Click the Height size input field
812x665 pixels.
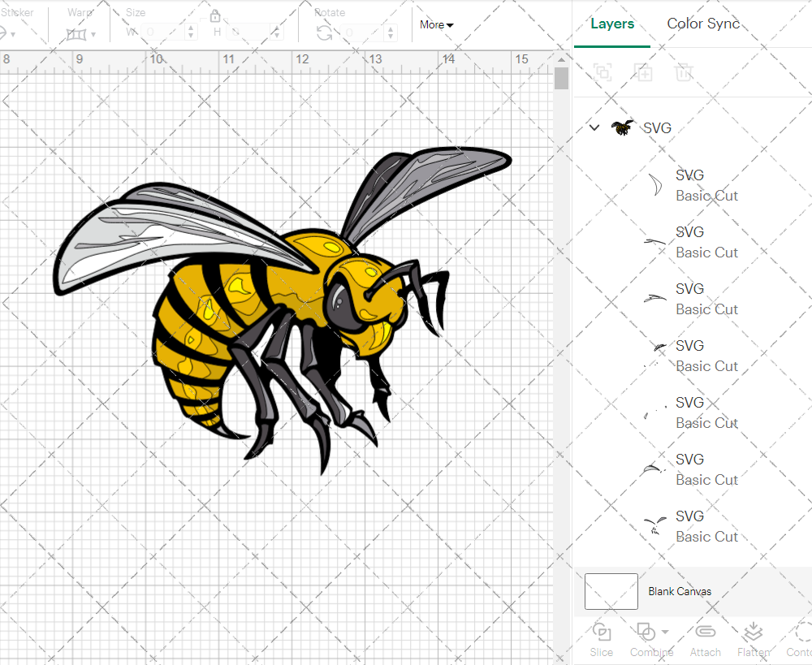[x=248, y=32]
